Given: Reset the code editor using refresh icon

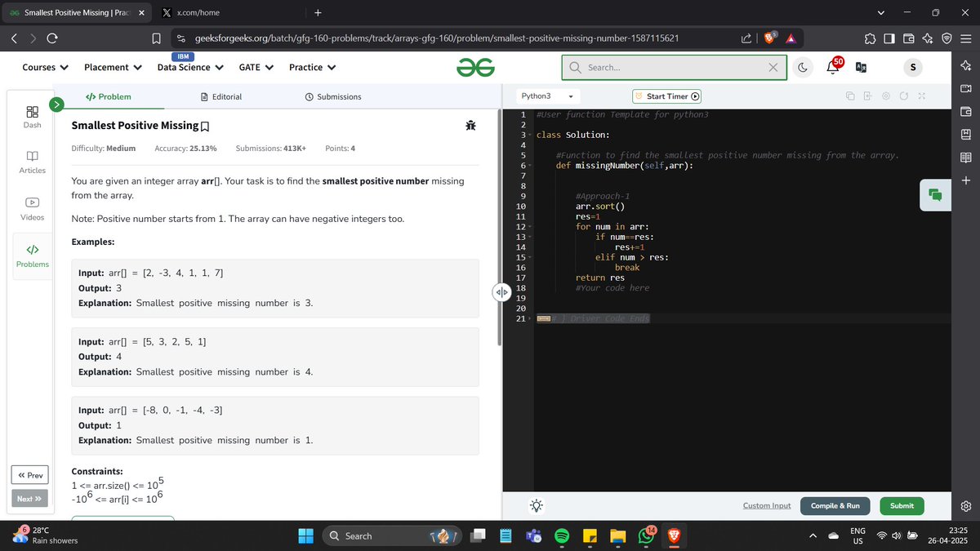Looking at the screenshot, I should (904, 96).
